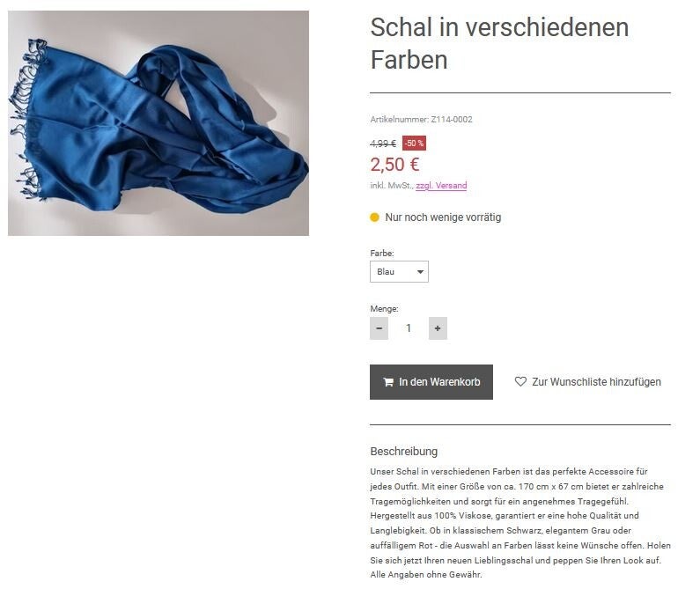The image size is (700, 589).
Task: Open the Farbe dropdown showing Blau
Action: 399,271
